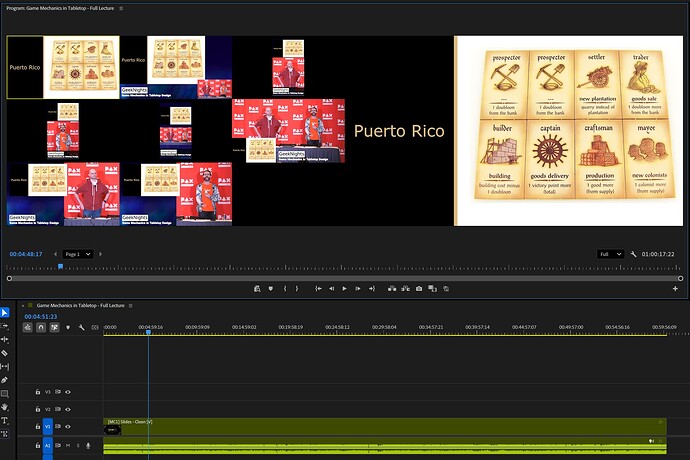This screenshot has width=690, height=460.
Task: Toggle sync lock on track A1
Action: pos(58,445)
